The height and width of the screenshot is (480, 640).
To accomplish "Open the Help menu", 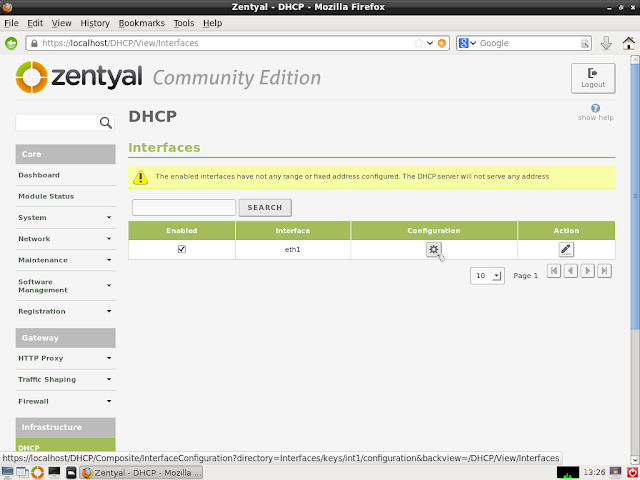I will tap(213, 23).
